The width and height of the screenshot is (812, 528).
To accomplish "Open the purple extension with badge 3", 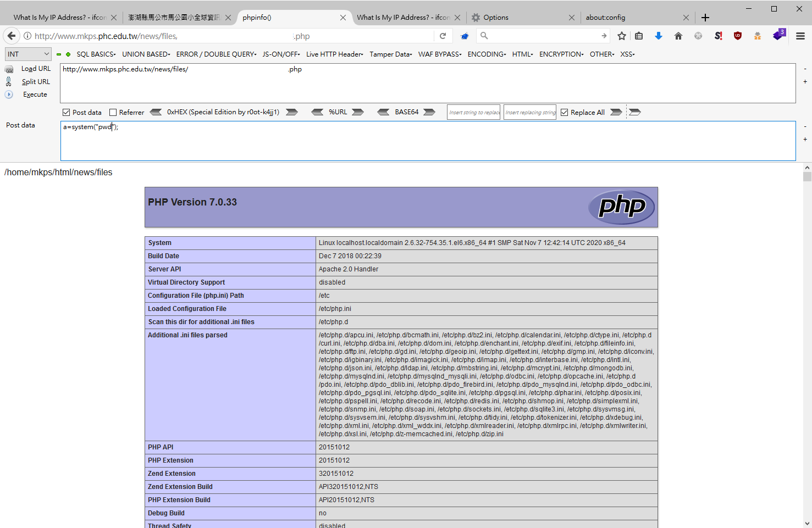I will point(778,35).
